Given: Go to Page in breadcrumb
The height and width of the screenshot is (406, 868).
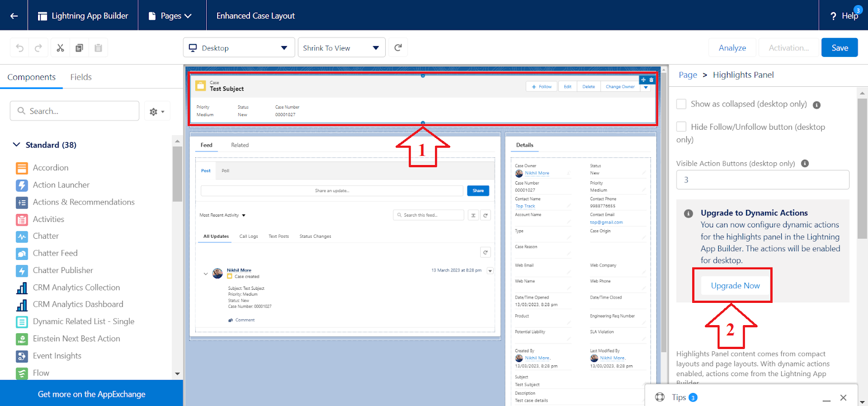Looking at the screenshot, I should [x=688, y=75].
